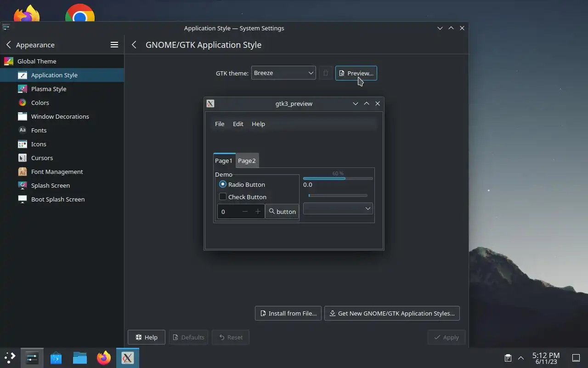Click Get New GNOME/GTK Application Styles

(x=392, y=313)
